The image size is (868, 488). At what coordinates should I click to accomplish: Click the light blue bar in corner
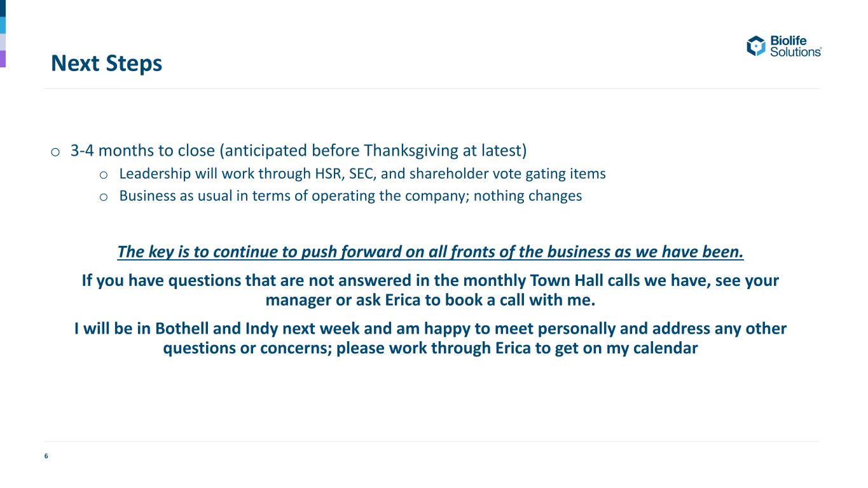click(x=3, y=25)
